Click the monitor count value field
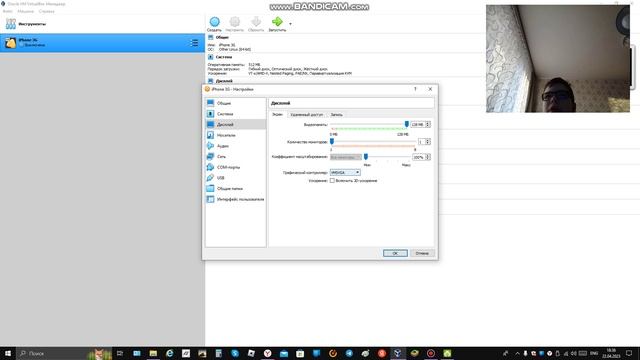This screenshot has width=640, height=360. click(421, 142)
